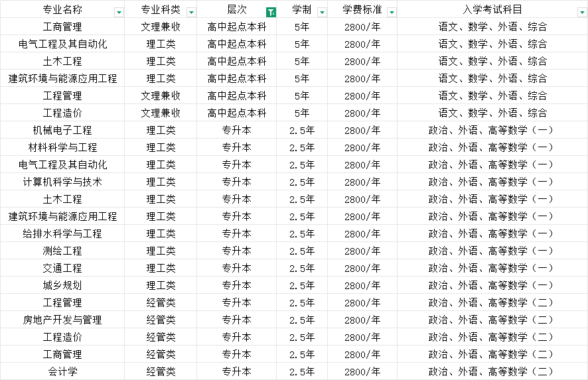Image resolution: width=588 pixels, height=380 pixels.
Task: Click 工程造价 in the 文理兼收 row
Action: (x=62, y=113)
